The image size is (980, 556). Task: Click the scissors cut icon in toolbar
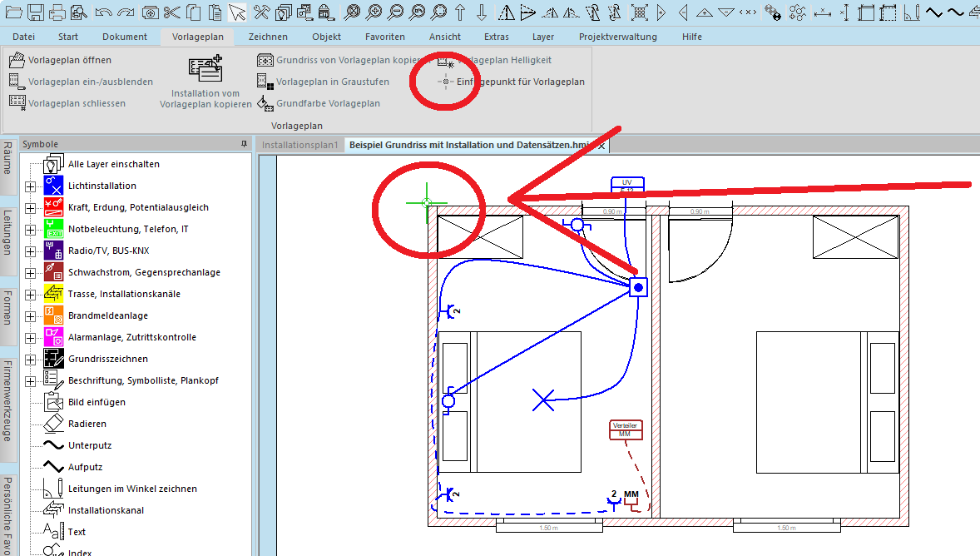[x=172, y=12]
